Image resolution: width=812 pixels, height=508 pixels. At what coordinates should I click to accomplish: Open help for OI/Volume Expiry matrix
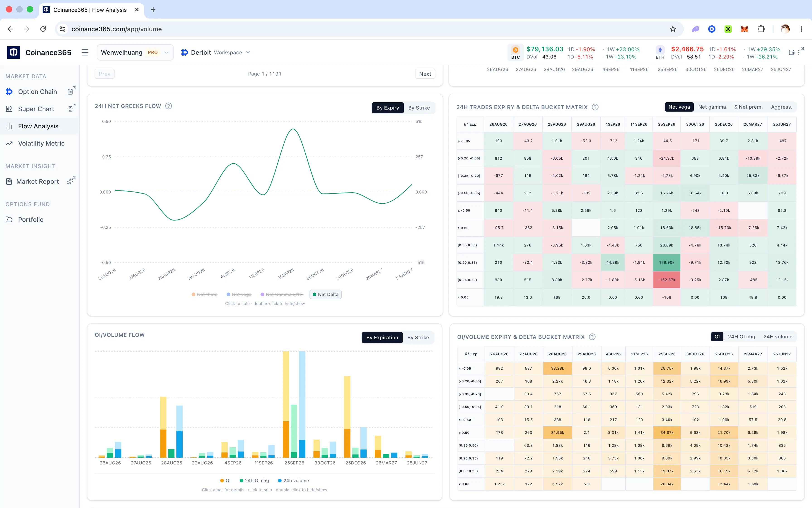click(x=592, y=337)
